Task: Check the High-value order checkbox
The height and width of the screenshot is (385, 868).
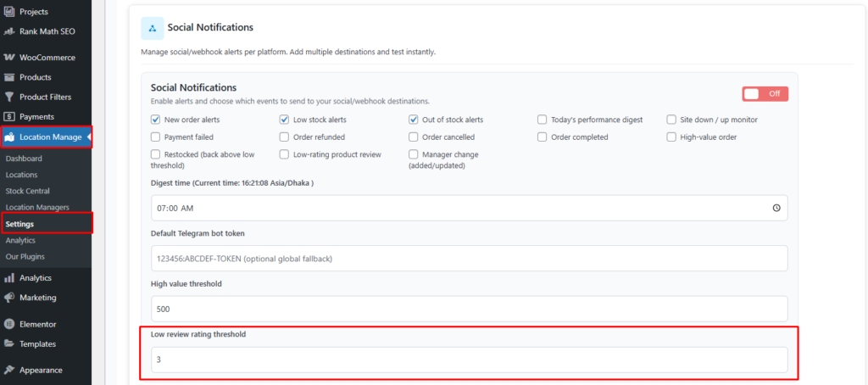Action: point(672,137)
